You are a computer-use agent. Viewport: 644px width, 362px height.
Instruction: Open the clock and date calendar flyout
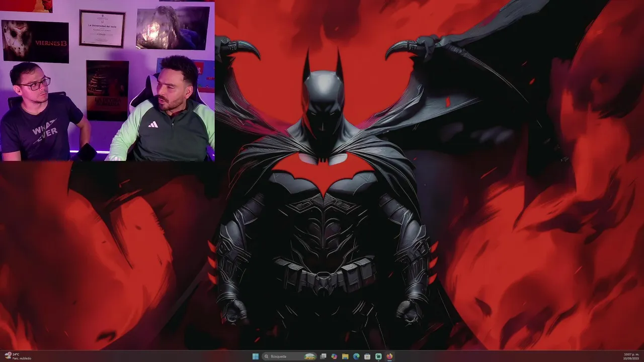coord(631,356)
